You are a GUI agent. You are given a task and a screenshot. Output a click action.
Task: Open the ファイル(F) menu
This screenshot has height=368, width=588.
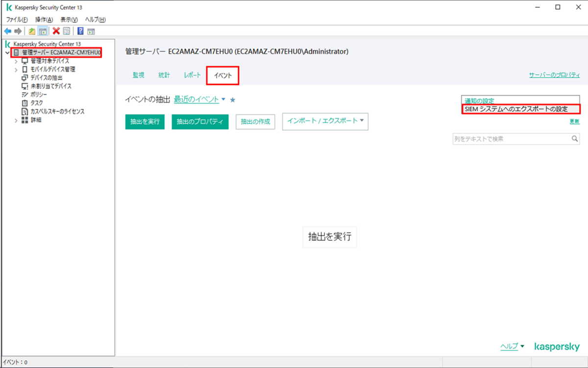(17, 20)
